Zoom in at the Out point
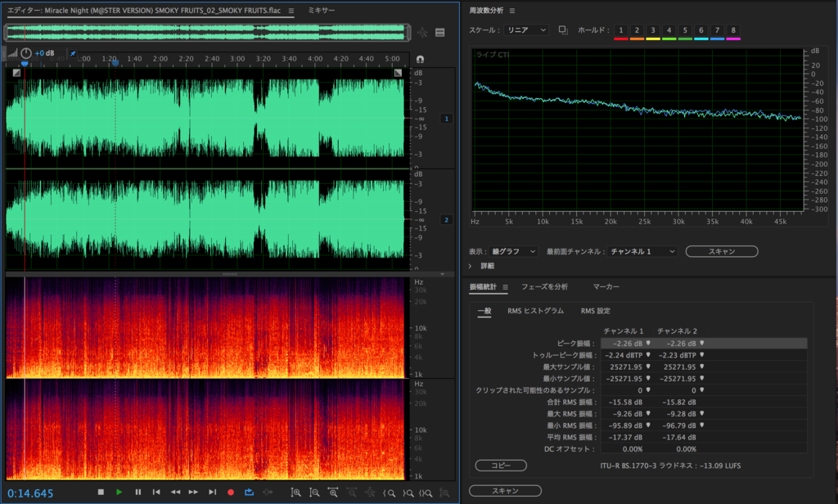 [x=408, y=493]
